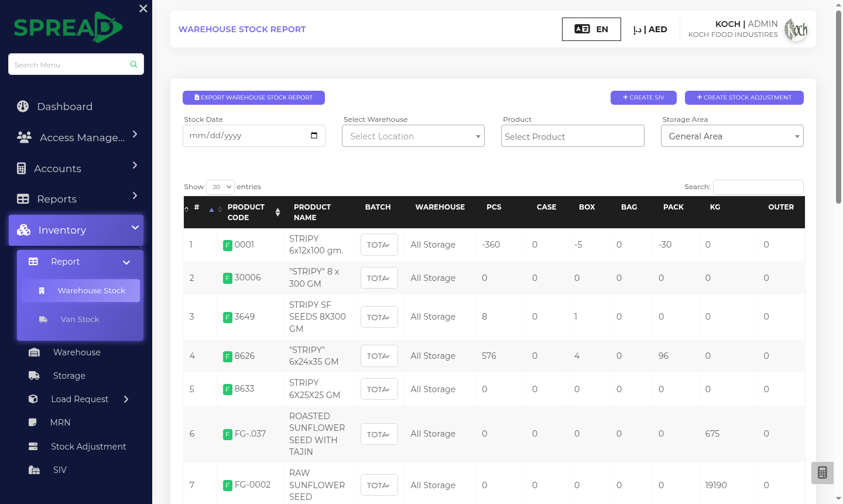Switch language with the EN button

pos(591,29)
